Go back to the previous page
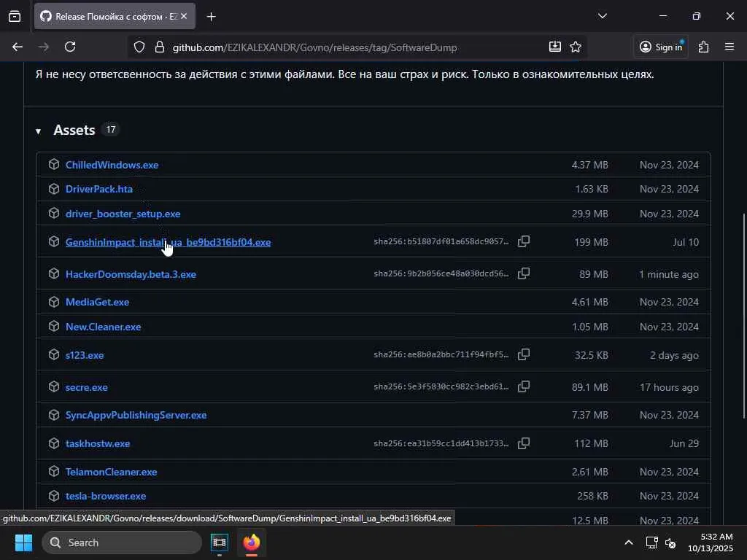 (x=18, y=47)
